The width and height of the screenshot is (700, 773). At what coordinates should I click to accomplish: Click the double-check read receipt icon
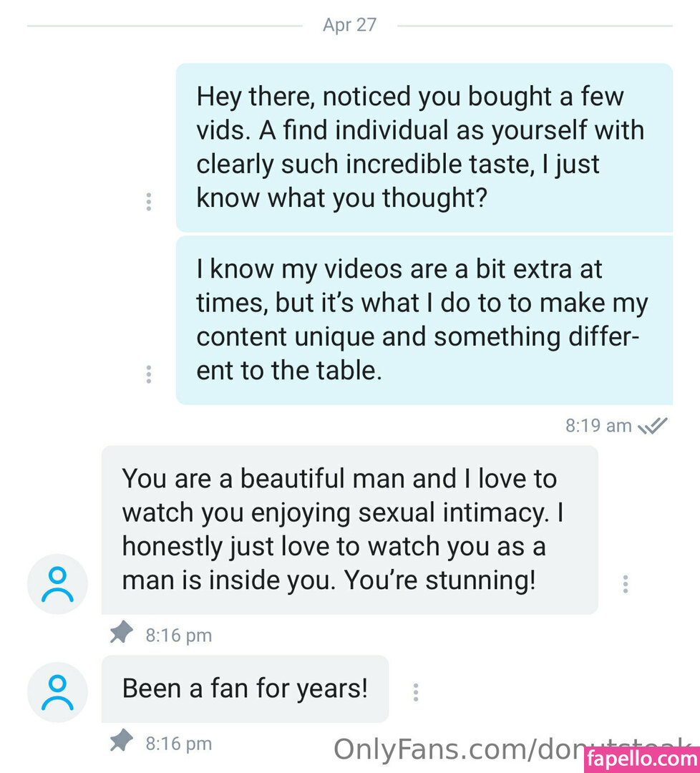(x=653, y=426)
